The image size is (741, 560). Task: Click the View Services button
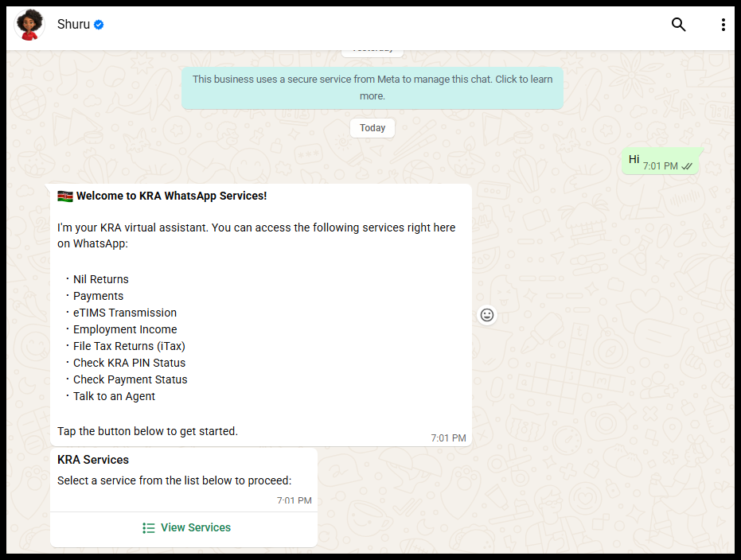click(184, 528)
